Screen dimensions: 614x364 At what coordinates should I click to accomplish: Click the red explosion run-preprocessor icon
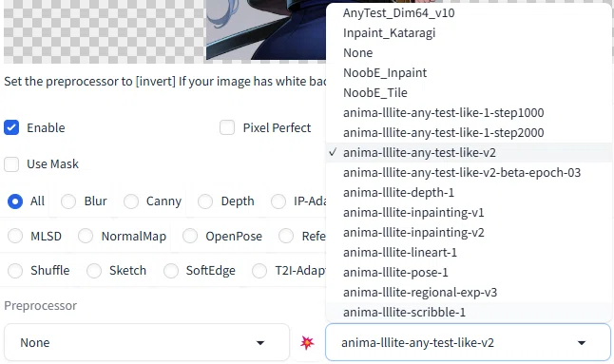(307, 342)
